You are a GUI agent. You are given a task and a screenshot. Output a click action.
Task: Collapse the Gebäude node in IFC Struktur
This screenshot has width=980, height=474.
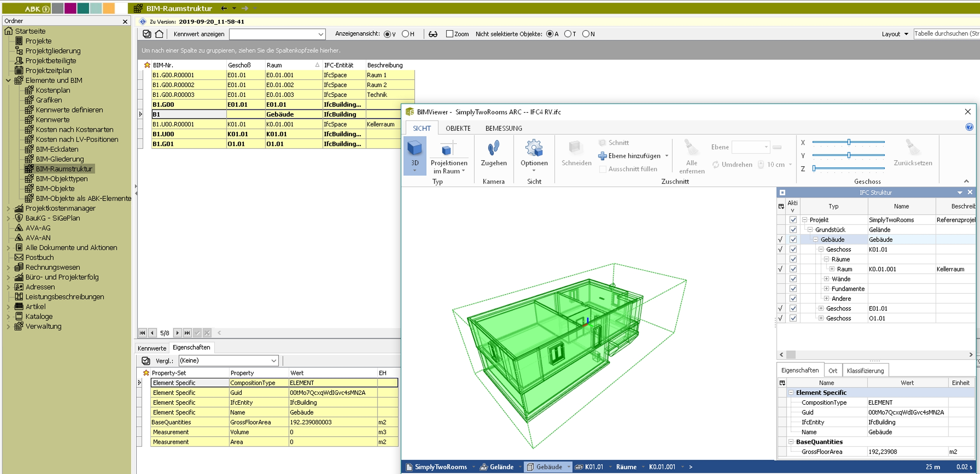tap(815, 240)
